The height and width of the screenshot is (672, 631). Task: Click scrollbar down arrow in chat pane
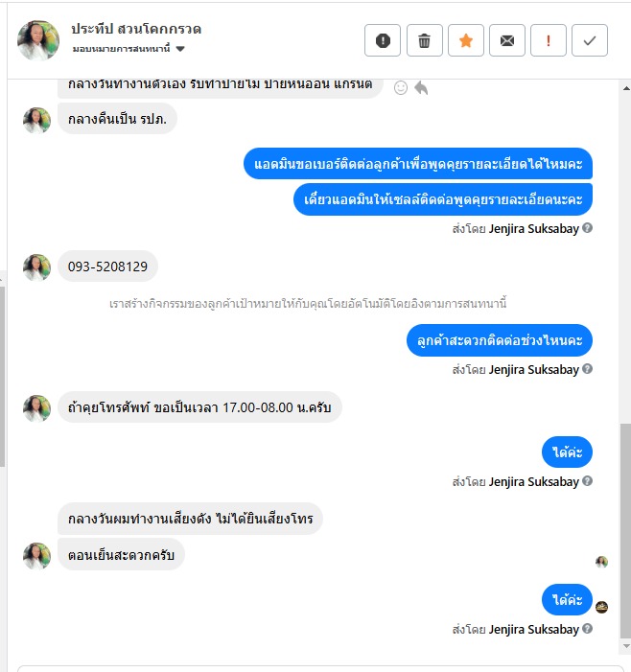626,646
